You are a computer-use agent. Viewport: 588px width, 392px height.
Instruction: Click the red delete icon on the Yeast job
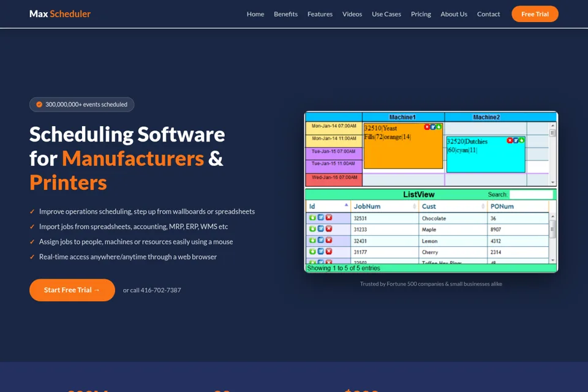pyautogui.click(x=427, y=127)
